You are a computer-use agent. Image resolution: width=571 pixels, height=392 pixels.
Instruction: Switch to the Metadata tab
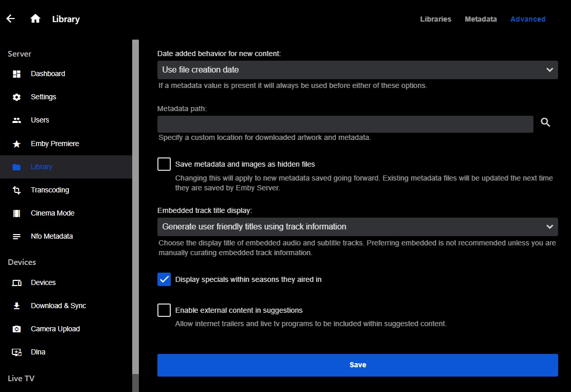480,19
